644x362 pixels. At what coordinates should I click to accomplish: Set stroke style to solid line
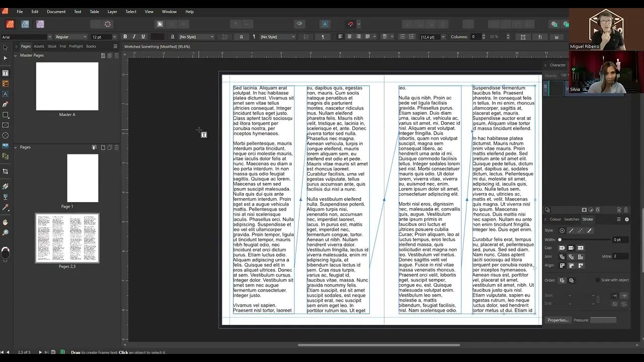click(x=571, y=231)
